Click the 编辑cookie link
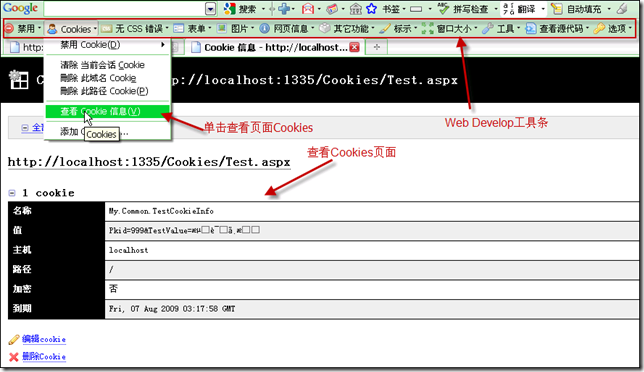 (x=44, y=339)
